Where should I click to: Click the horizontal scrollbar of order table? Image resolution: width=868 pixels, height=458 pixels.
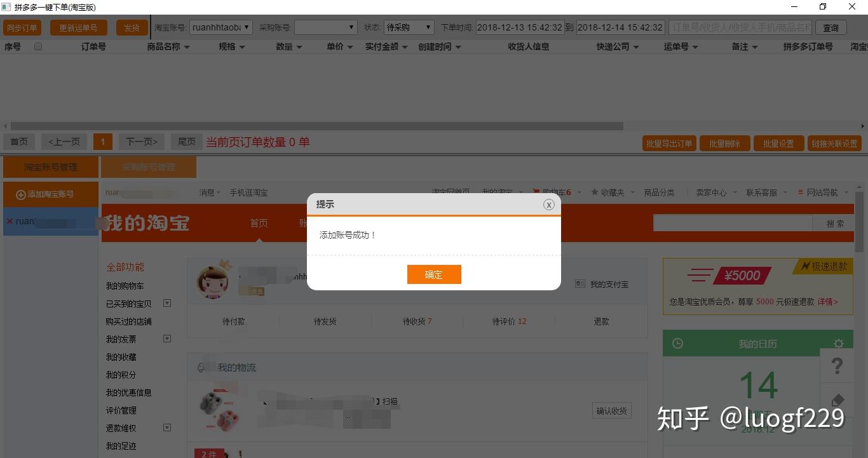pos(316,126)
